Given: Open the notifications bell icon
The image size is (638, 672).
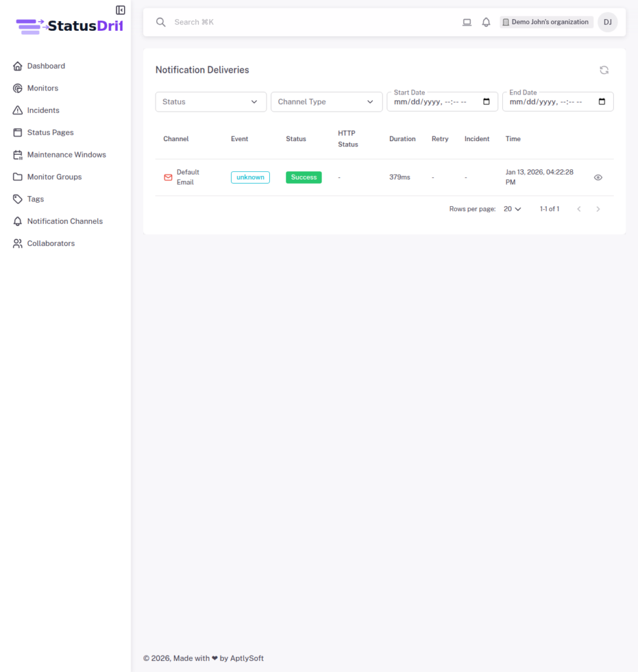Looking at the screenshot, I should click(486, 22).
